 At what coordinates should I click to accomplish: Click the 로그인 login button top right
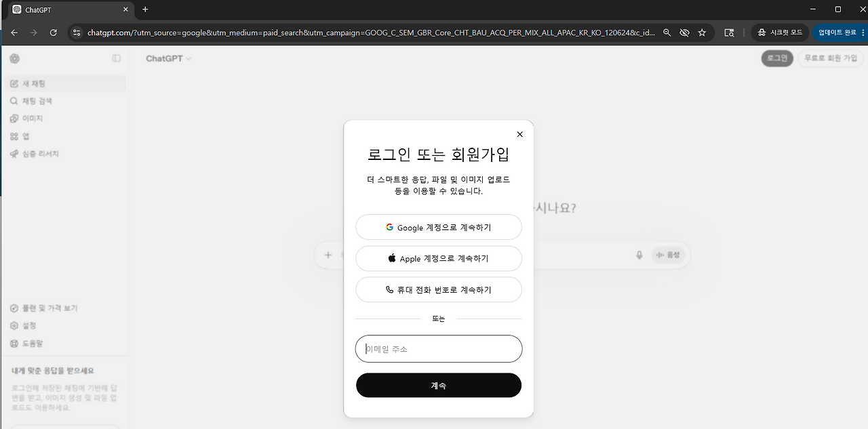777,58
